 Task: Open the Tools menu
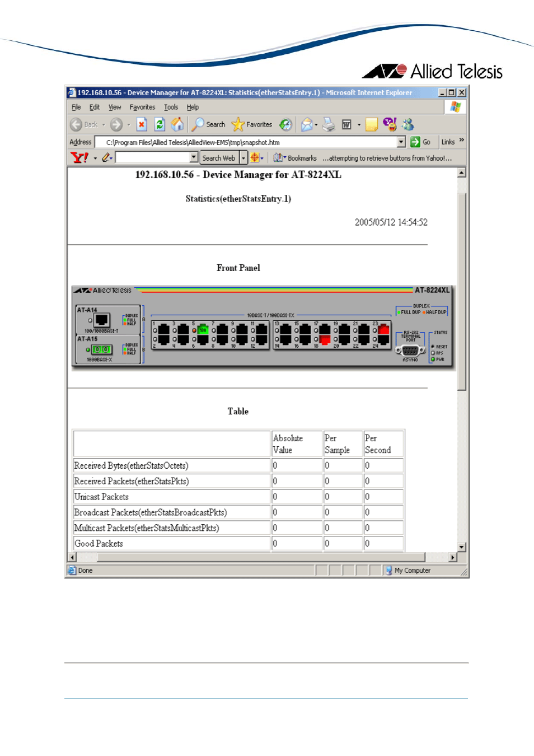[171, 107]
